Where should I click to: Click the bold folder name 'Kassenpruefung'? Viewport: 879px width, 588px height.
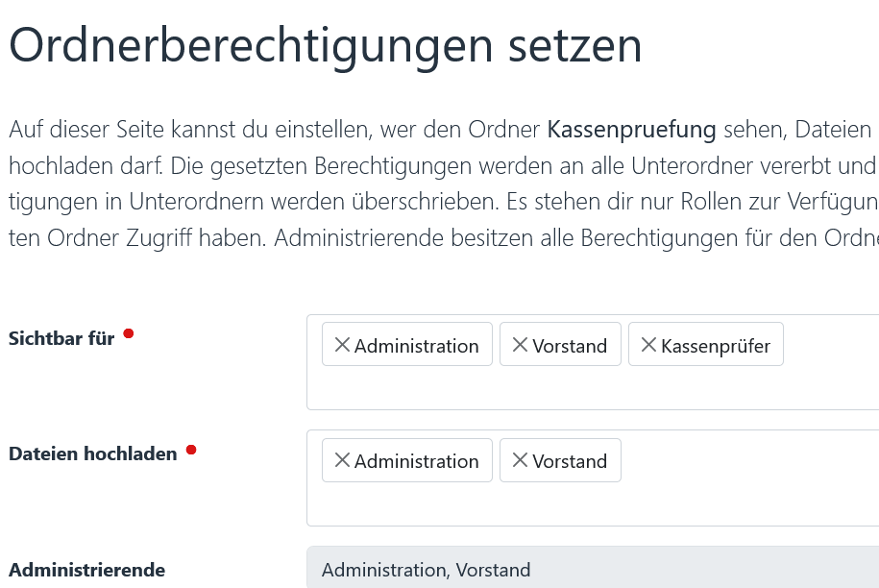point(631,129)
